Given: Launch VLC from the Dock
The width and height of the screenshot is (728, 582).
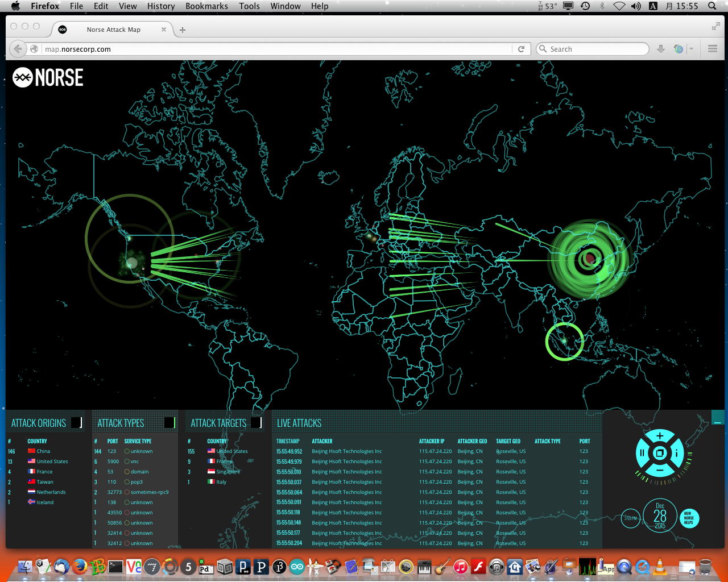Looking at the screenshot, I should tap(660, 567).
